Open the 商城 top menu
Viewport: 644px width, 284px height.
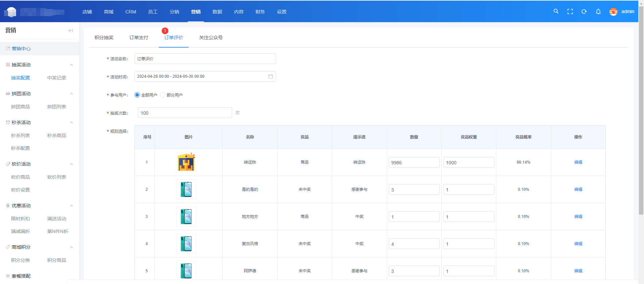(109, 12)
